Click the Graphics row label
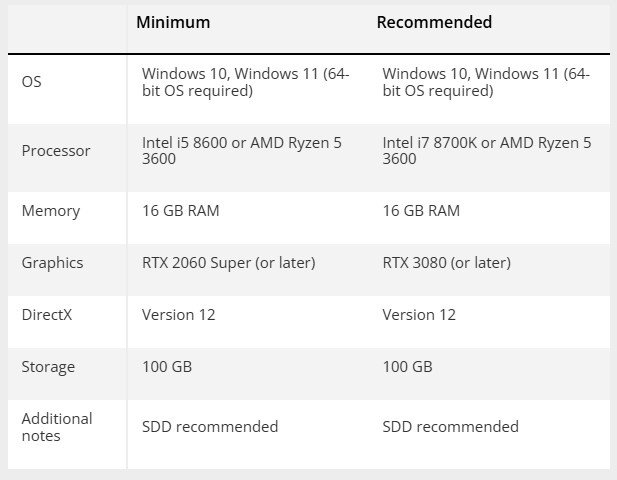The width and height of the screenshot is (617, 480). pyautogui.click(x=52, y=263)
